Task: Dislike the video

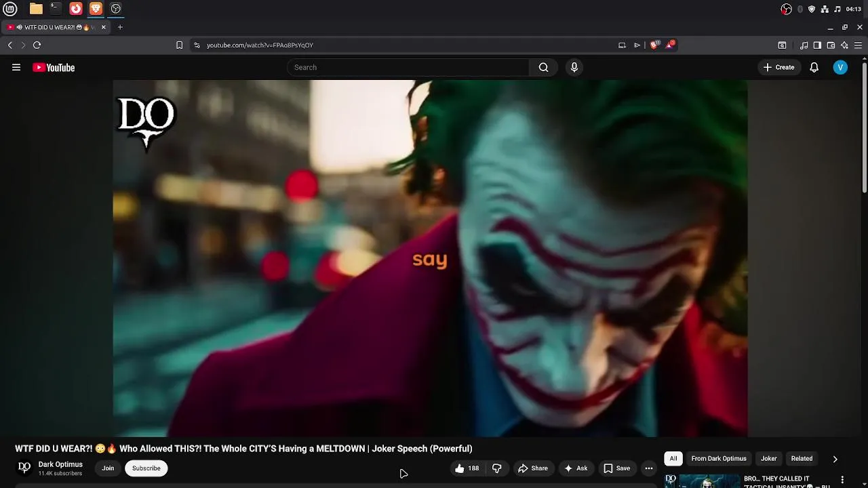Action: pyautogui.click(x=497, y=468)
